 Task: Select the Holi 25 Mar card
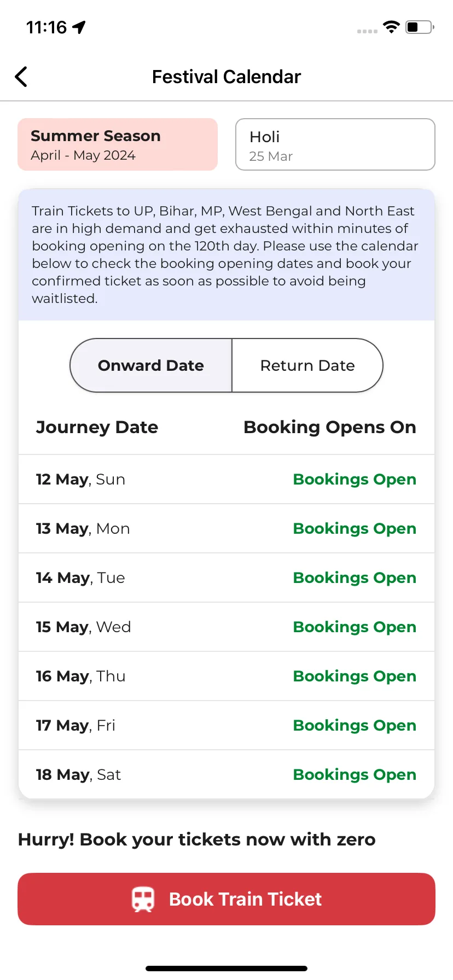pyautogui.click(x=335, y=144)
